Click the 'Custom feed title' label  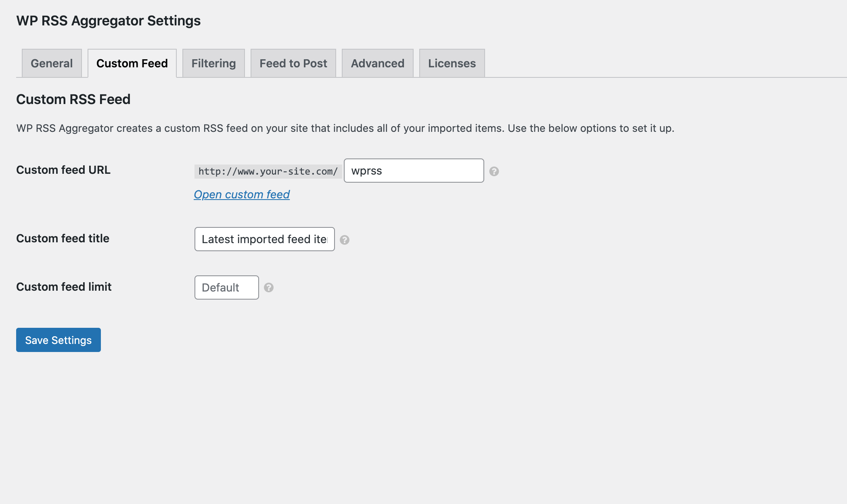tap(63, 238)
